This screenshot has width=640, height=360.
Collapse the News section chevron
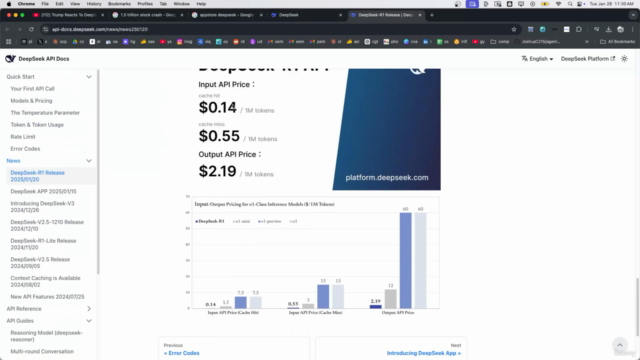coord(89,161)
